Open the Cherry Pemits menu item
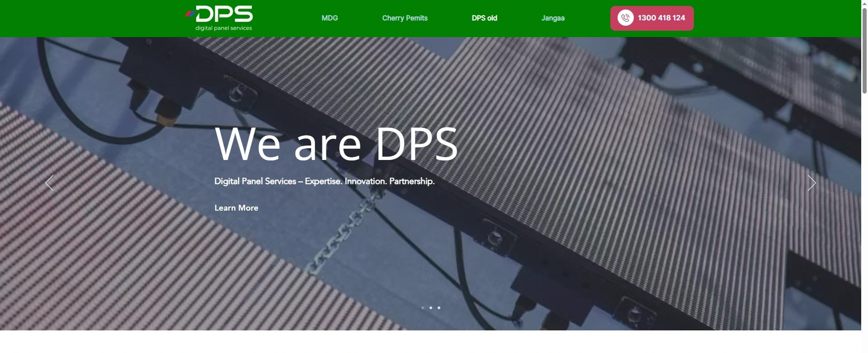 (405, 18)
